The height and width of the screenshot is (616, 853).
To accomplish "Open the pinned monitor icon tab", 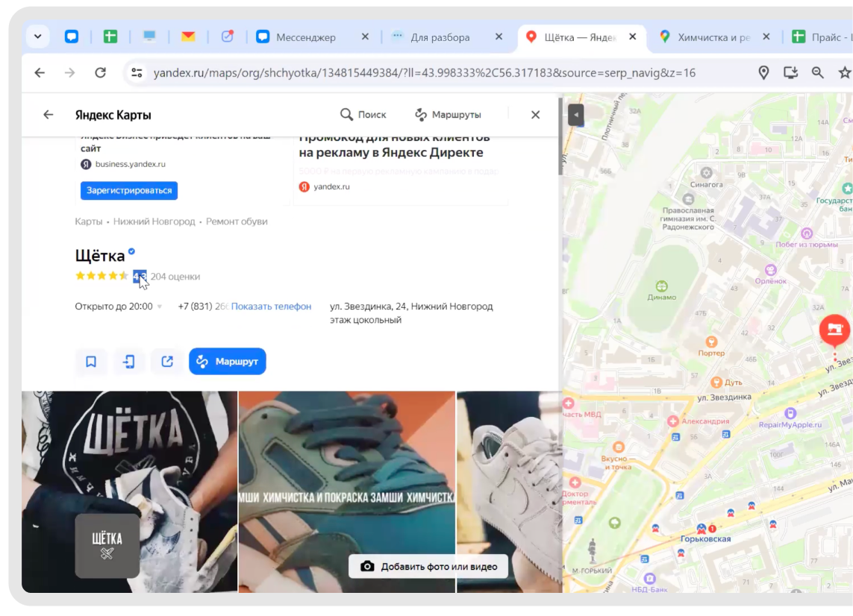I will 149,37.
